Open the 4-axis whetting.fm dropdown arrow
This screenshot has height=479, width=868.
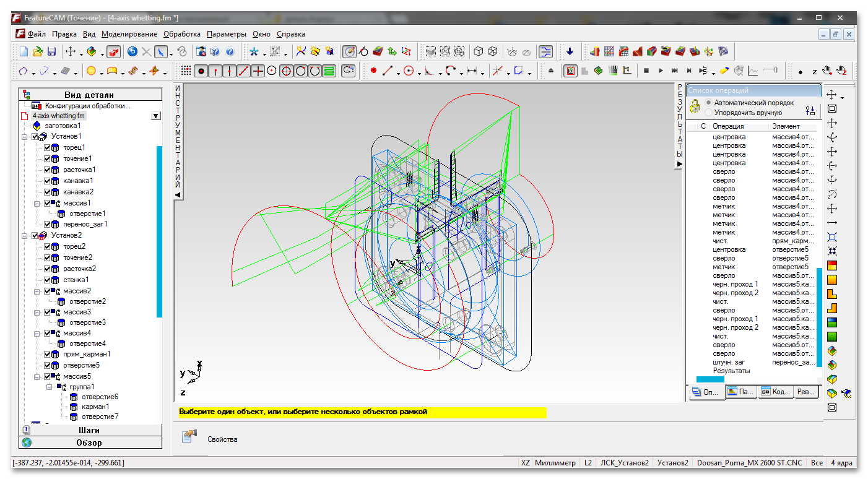tap(155, 116)
